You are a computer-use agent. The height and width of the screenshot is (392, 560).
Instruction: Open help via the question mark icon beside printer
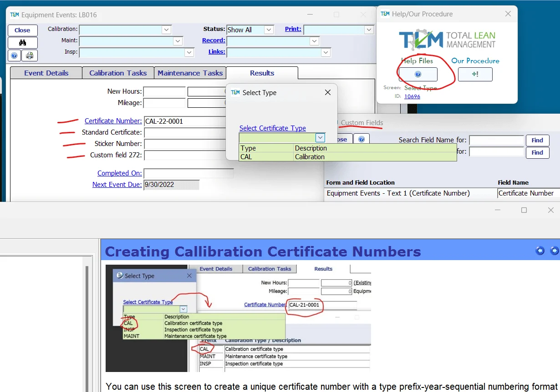[x=14, y=55]
